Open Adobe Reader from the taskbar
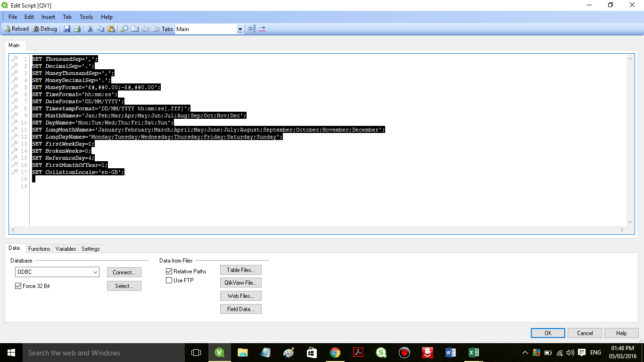The width and height of the screenshot is (644, 362). (358, 353)
